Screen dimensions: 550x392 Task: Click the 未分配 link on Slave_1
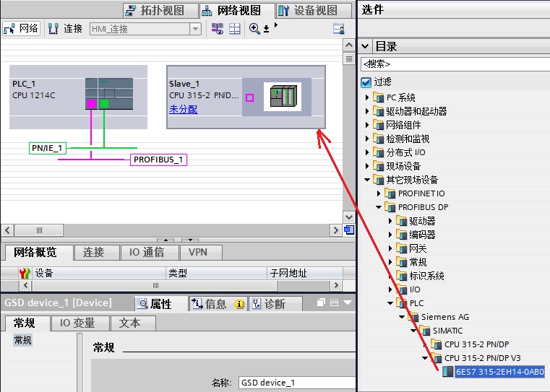pos(184,109)
